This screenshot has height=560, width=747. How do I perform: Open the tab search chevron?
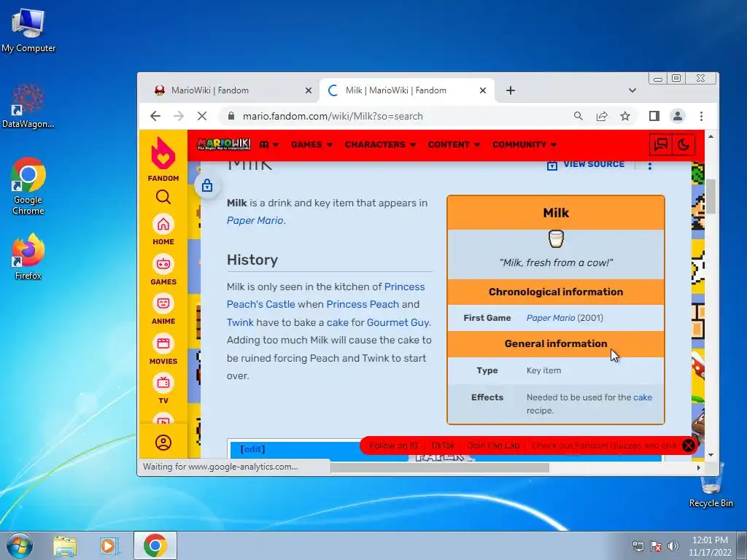point(632,90)
